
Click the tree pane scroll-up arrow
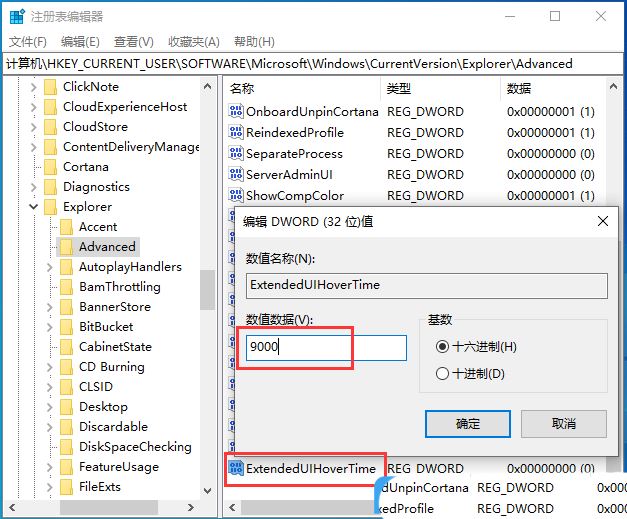pyautogui.click(x=208, y=86)
